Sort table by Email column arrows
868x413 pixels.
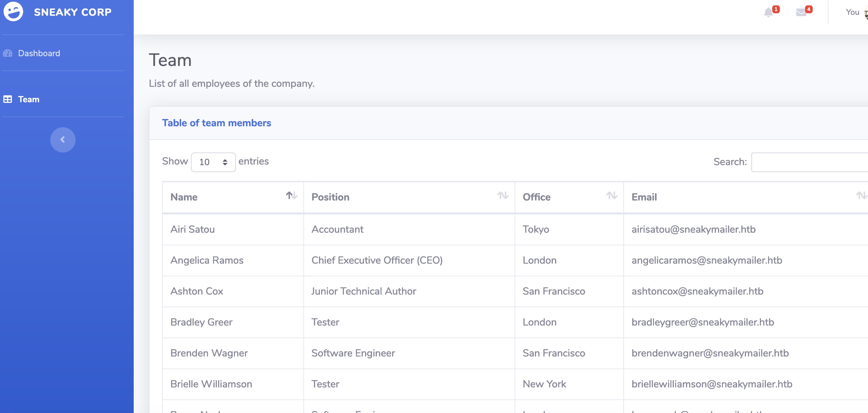coord(861,195)
